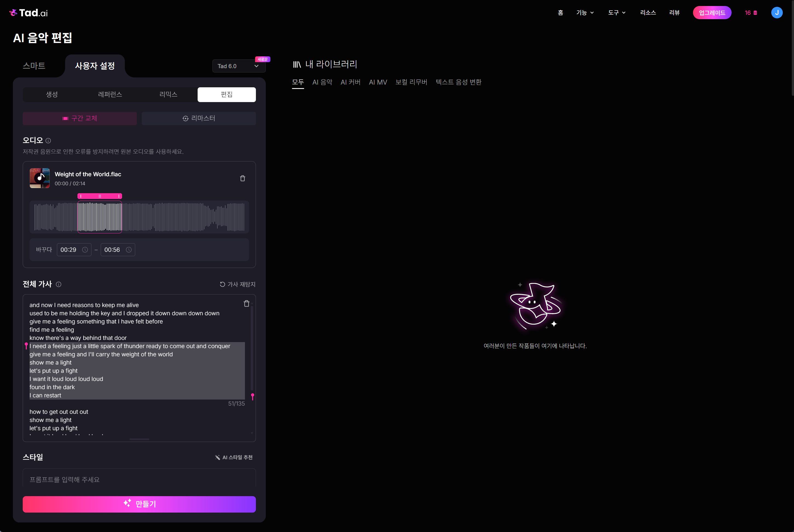
Task: Play the Weight of the World.flac thumbnail
Action: pos(40,178)
